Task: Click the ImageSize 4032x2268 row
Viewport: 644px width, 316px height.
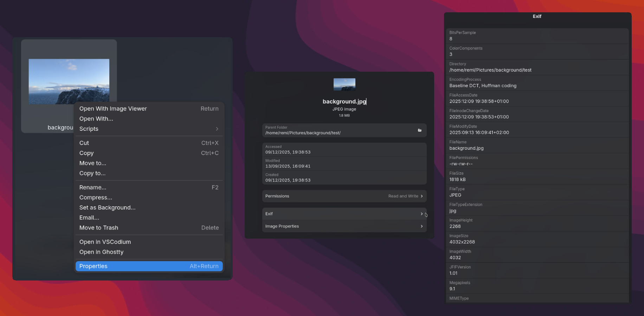Action: (x=537, y=239)
